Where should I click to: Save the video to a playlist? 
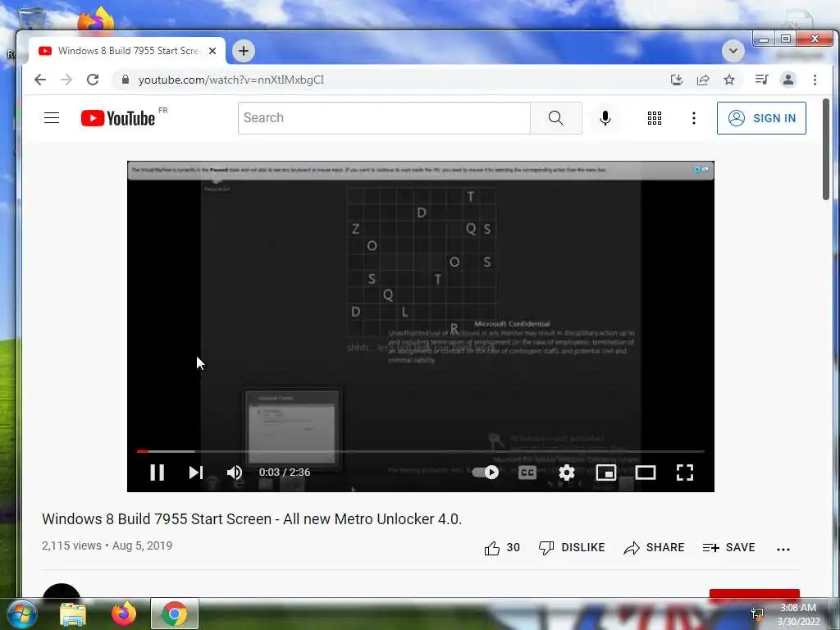pyautogui.click(x=728, y=547)
